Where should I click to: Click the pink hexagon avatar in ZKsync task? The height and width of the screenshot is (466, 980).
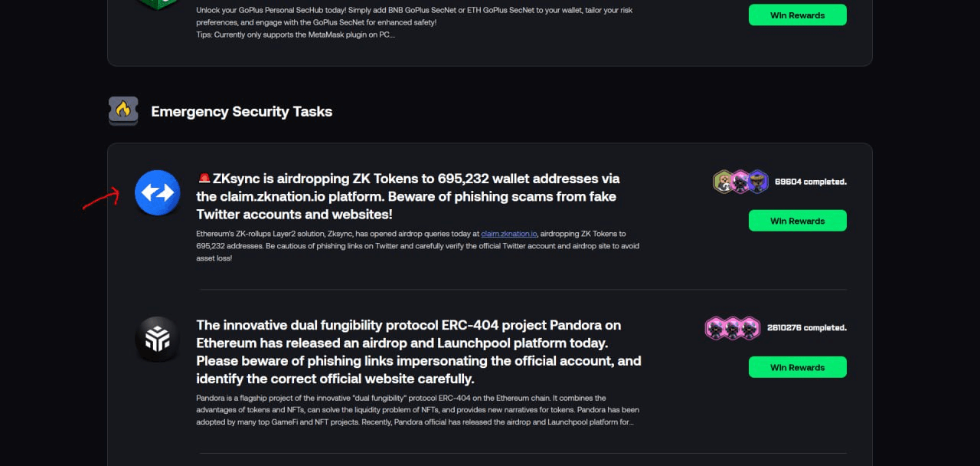click(x=740, y=182)
